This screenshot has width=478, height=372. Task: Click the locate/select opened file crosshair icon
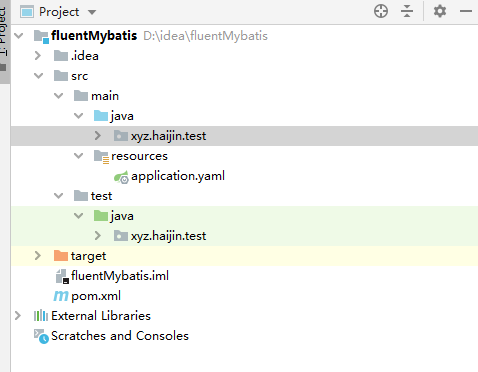(x=381, y=11)
